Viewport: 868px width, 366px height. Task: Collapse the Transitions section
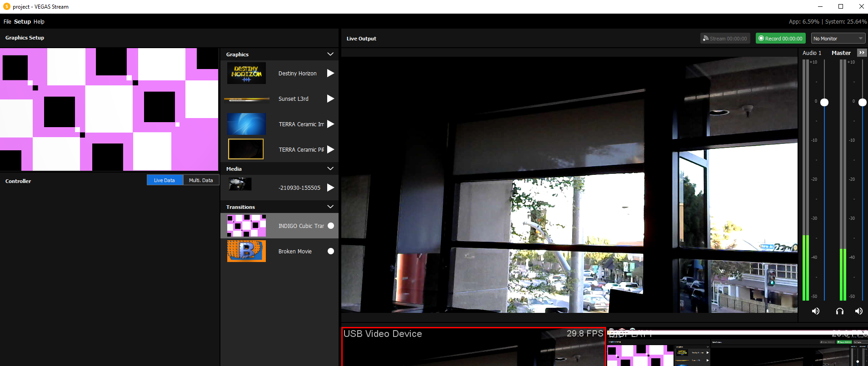[x=330, y=207]
